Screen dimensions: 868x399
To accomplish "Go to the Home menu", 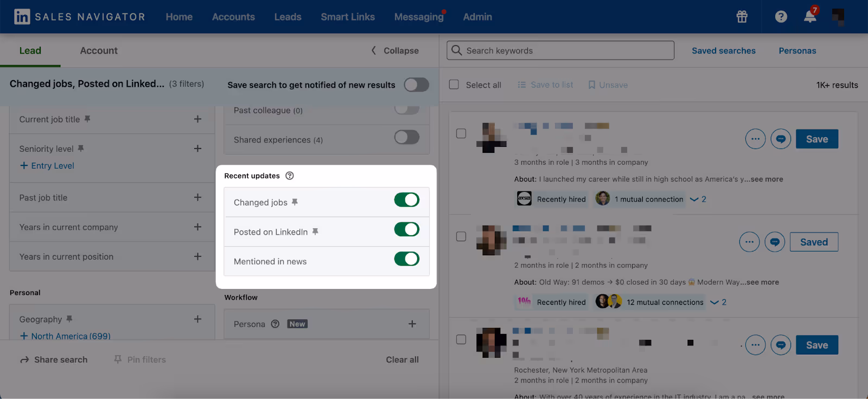I will click(179, 17).
